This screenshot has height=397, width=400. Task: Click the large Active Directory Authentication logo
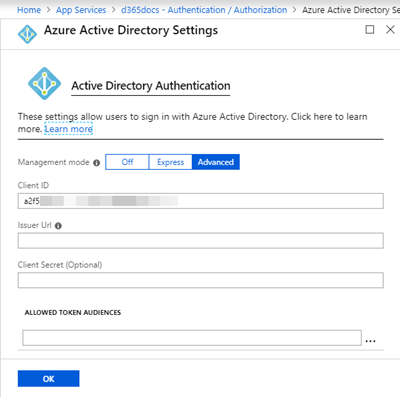44,83
